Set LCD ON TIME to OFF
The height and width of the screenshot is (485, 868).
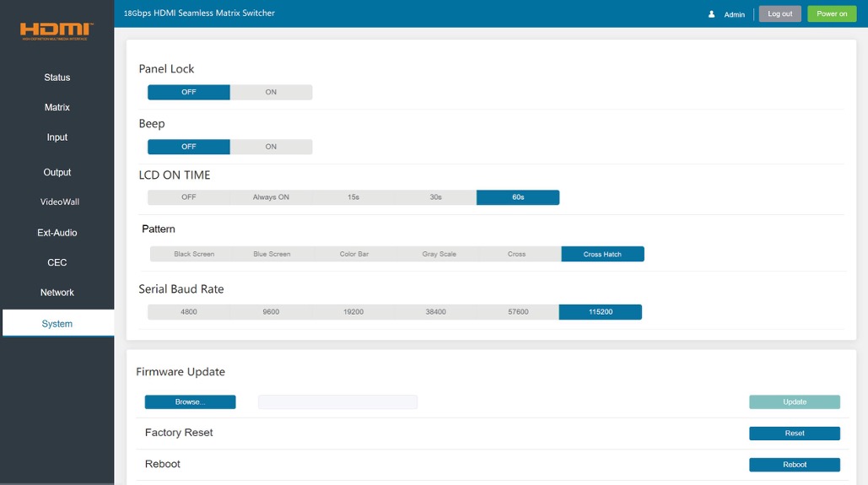[x=189, y=197]
